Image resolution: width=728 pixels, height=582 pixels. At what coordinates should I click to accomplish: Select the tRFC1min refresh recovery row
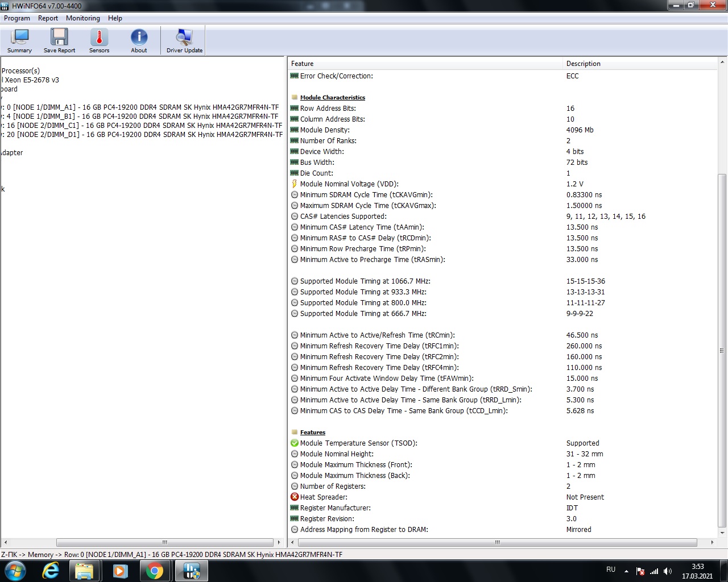click(x=503, y=346)
